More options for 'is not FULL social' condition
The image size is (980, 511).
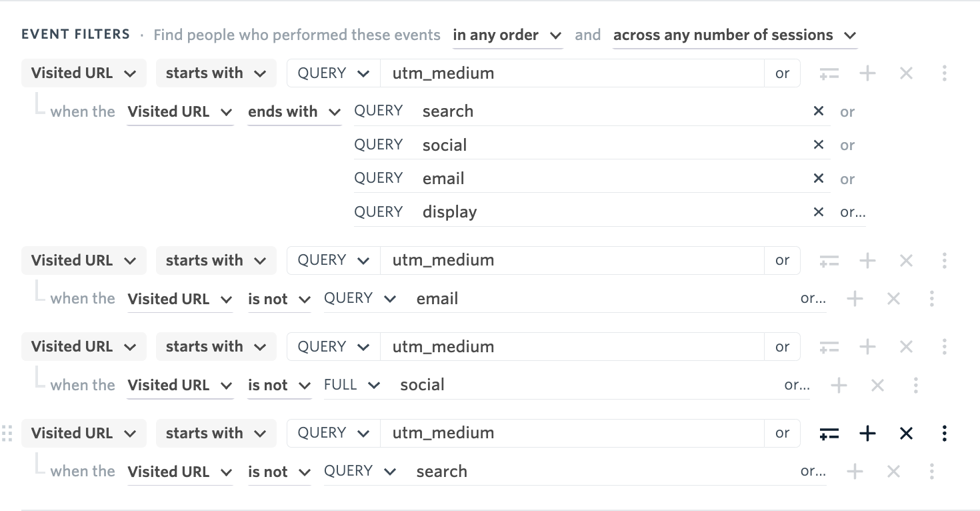point(915,385)
